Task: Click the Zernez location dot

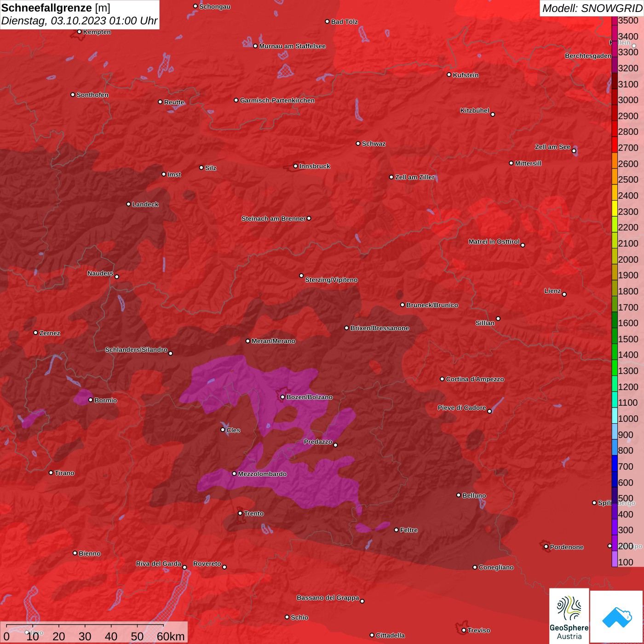Action: click(x=35, y=333)
